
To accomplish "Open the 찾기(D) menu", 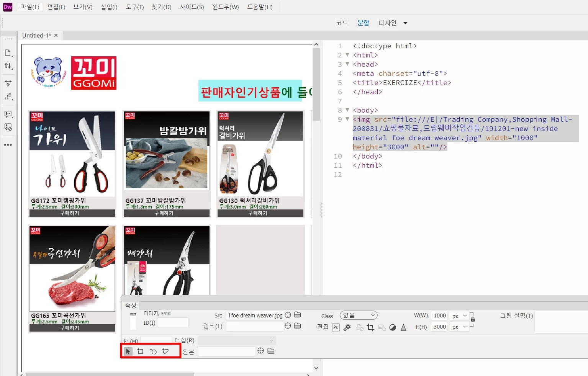I will (x=162, y=7).
